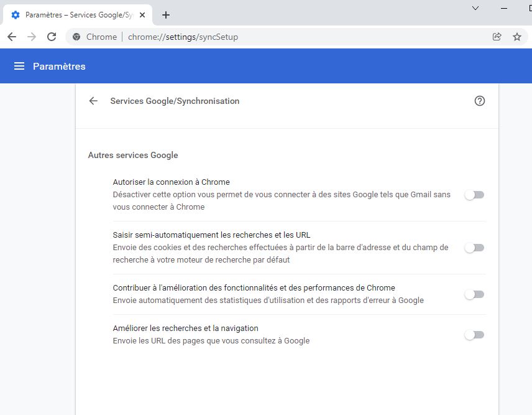
Task: Click the description 'Envoie les URL des pages'
Action: (211, 341)
